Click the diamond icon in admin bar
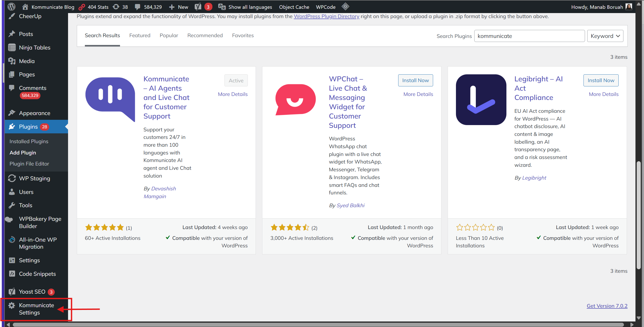 [x=345, y=7]
